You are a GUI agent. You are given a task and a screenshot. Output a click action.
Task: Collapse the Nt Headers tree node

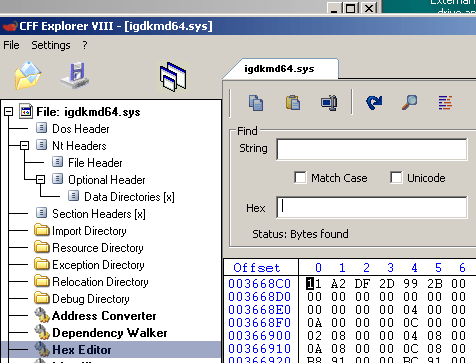[24, 146]
